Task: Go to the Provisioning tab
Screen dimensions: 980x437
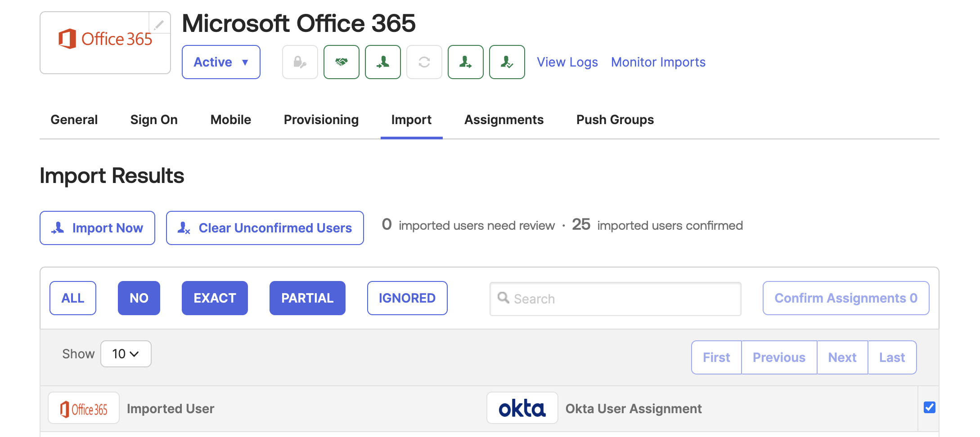Action: pos(321,120)
